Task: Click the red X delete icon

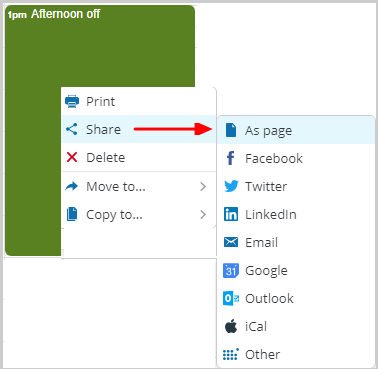Action: click(x=72, y=157)
